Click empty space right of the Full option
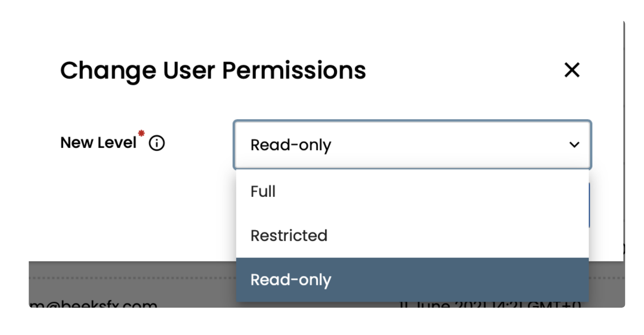 point(451,191)
